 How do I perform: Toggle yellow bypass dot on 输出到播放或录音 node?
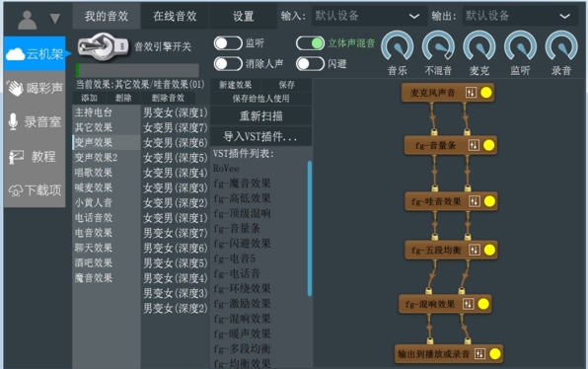[495, 353]
